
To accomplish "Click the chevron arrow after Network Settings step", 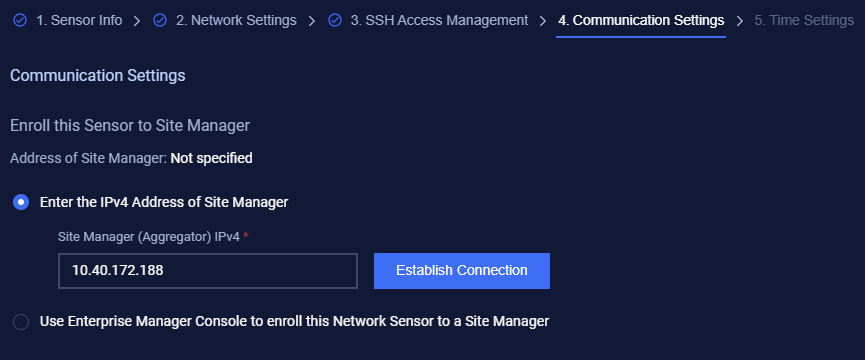I will [312, 21].
